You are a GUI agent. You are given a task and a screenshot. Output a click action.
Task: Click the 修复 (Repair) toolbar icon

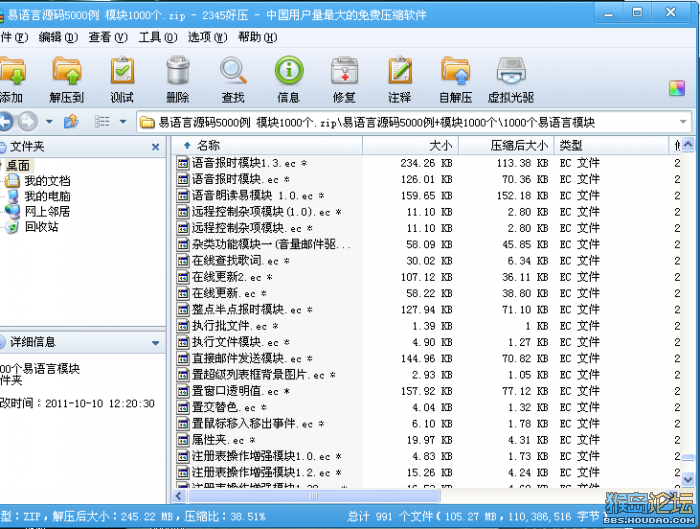click(x=344, y=71)
